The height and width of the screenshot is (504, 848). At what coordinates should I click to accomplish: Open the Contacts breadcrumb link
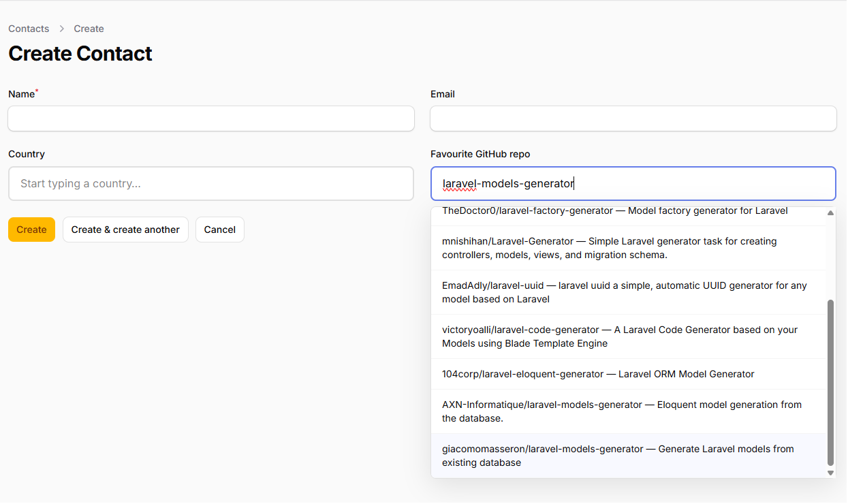tap(29, 29)
